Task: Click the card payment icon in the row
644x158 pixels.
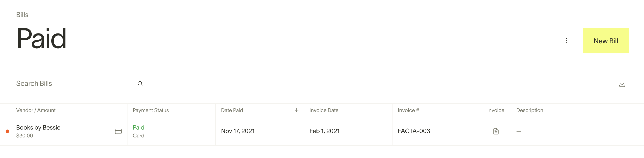Action: tap(118, 131)
